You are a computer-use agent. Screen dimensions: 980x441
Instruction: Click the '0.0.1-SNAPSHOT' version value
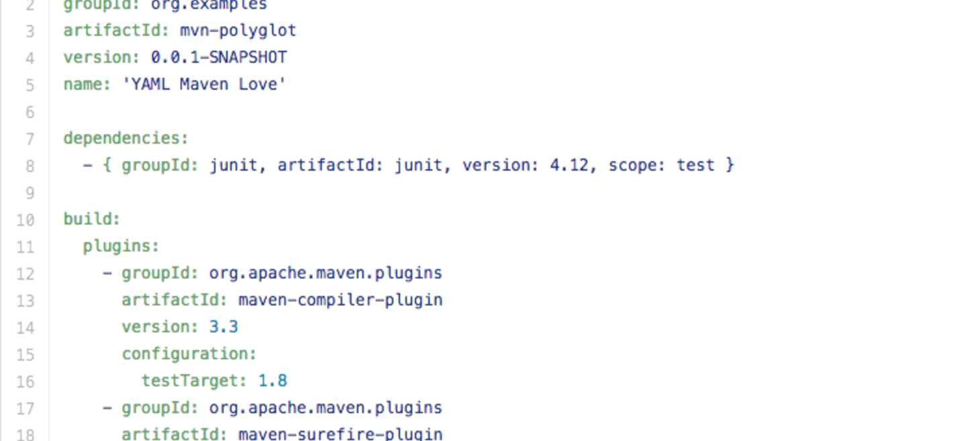[x=219, y=58]
